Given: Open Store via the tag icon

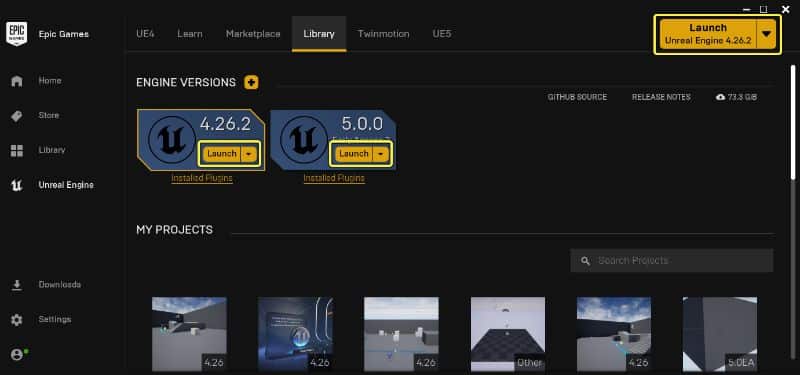Looking at the screenshot, I should pos(17,116).
